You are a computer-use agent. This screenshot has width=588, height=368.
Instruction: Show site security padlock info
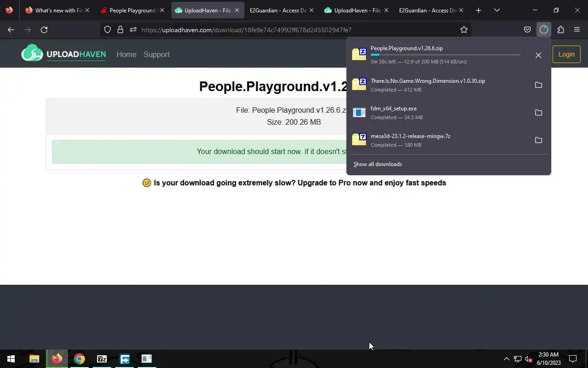click(120, 29)
